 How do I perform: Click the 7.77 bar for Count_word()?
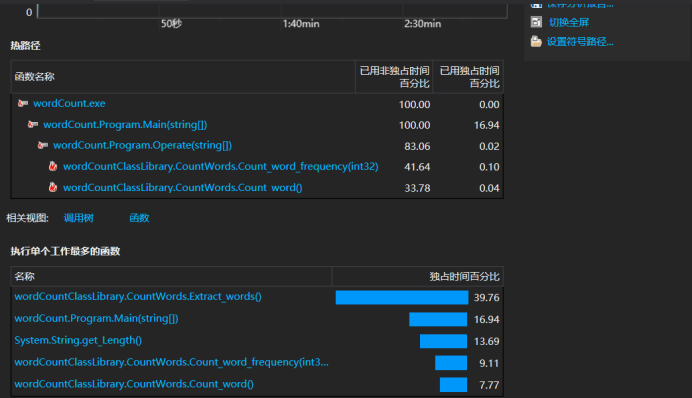(453, 385)
